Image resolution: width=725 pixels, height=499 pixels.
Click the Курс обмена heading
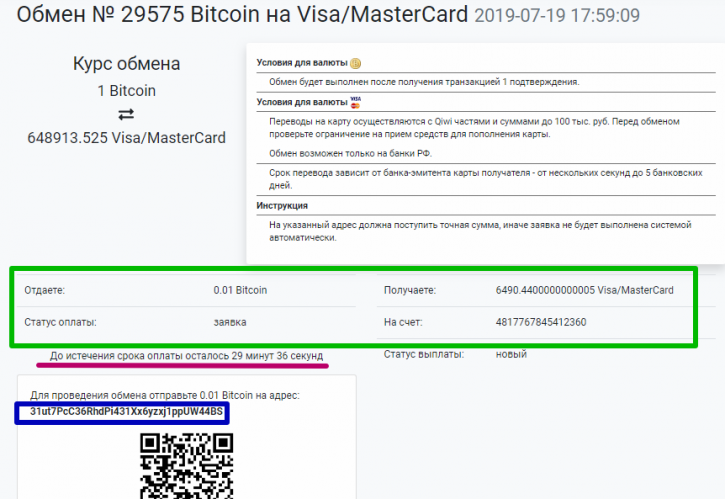[126, 64]
